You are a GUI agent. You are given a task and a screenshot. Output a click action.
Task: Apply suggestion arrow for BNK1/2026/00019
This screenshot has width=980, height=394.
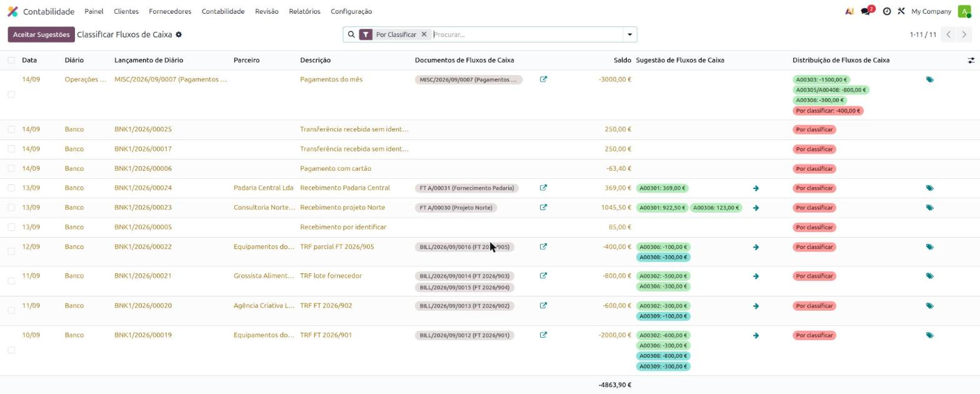coord(756,336)
